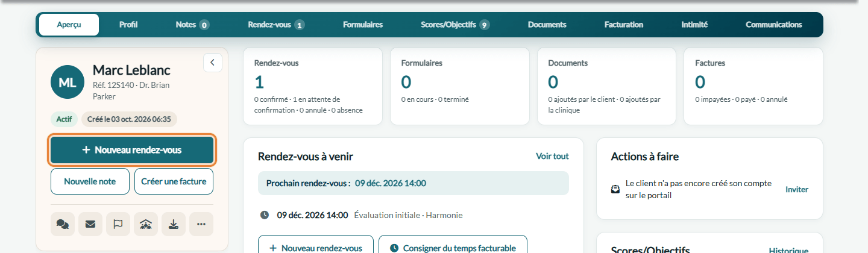
Task: Click the Marc Leblanc name heading
Action: 131,70
